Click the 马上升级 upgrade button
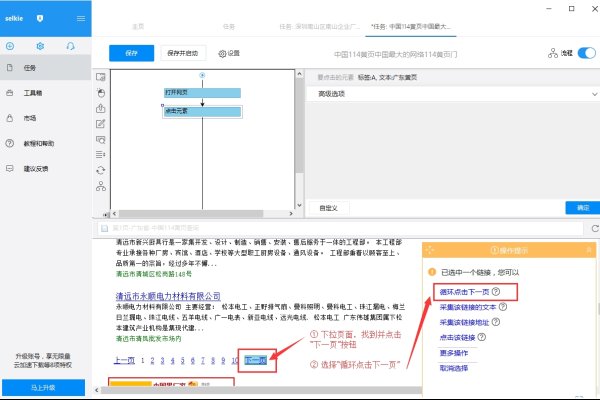 pyautogui.click(x=43, y=387)
